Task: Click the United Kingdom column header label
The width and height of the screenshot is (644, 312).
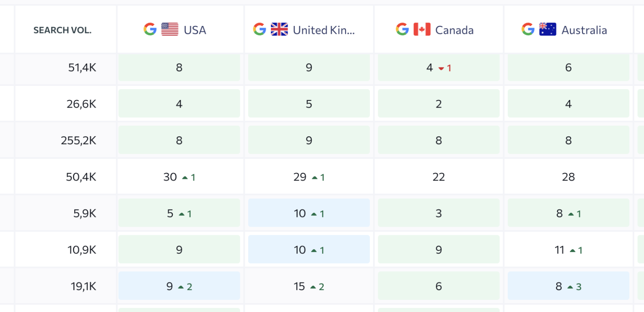Action: point(325,30)
